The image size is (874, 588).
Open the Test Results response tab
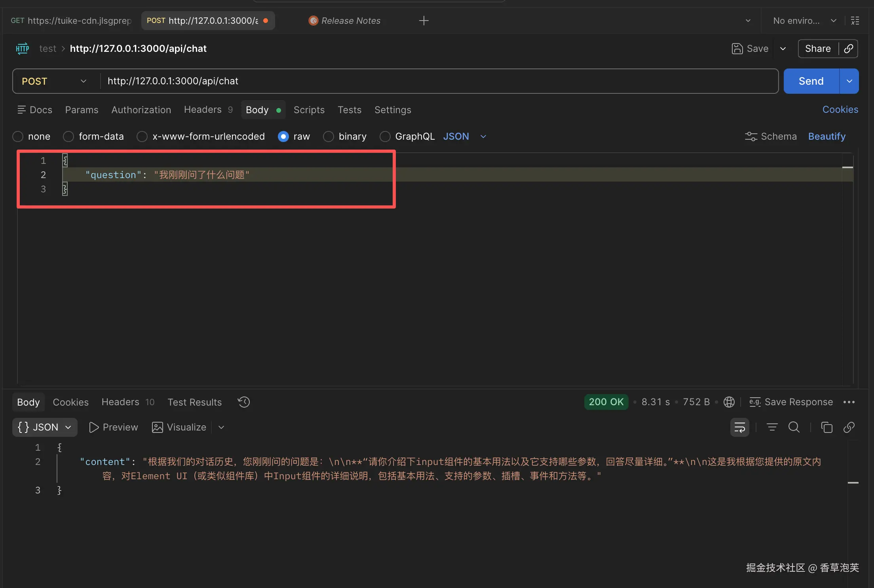coord(194,402)
